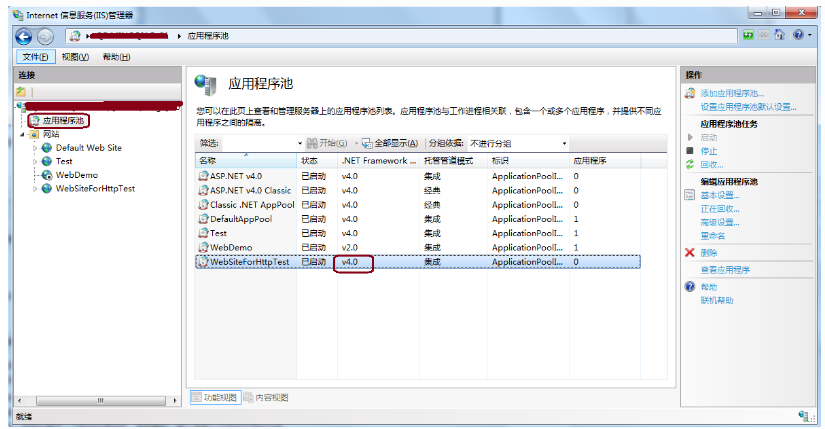This screenshot has width=825, height=429.
Task: Click the 添加应用程序池 (add application pool) link
Action: point(731,93)
